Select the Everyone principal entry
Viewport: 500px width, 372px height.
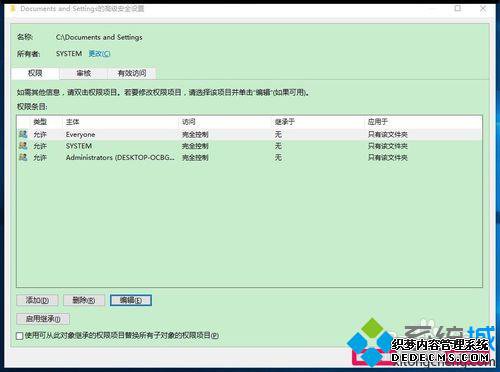80,135
